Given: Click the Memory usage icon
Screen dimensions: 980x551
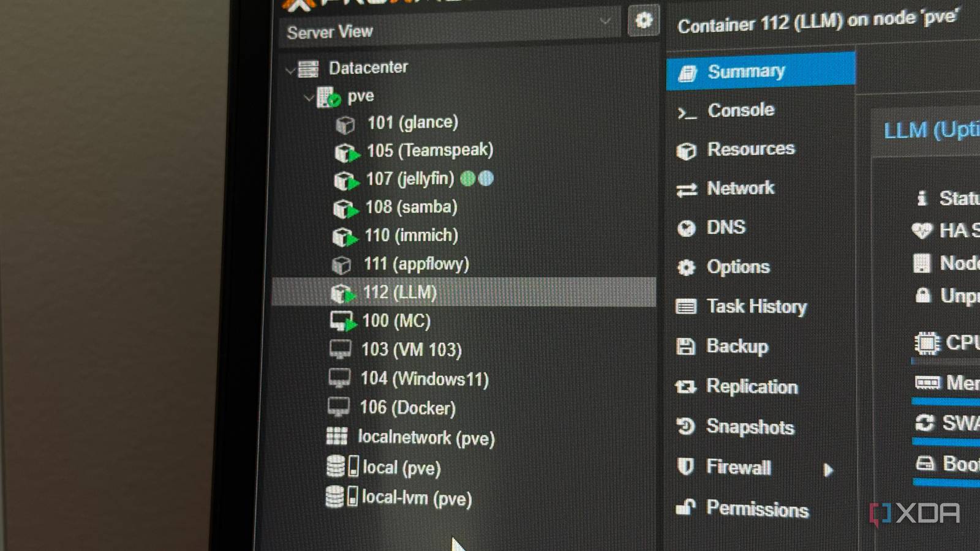Looking at the screenshot, I should point(927,383).
